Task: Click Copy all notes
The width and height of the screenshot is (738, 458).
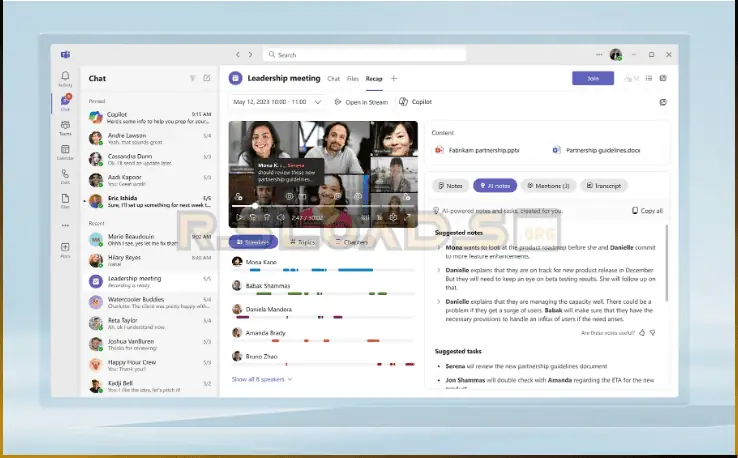Action: (x=648, y=211)
